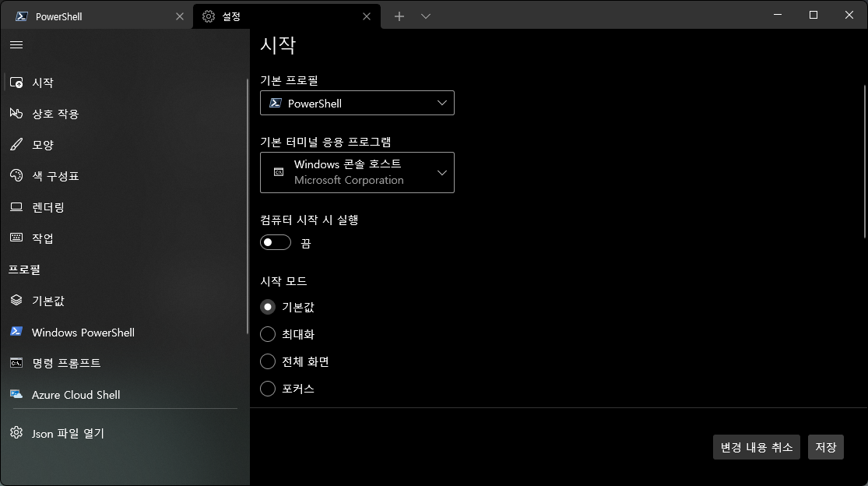Click 저장 button to save settings

[826, 447]
